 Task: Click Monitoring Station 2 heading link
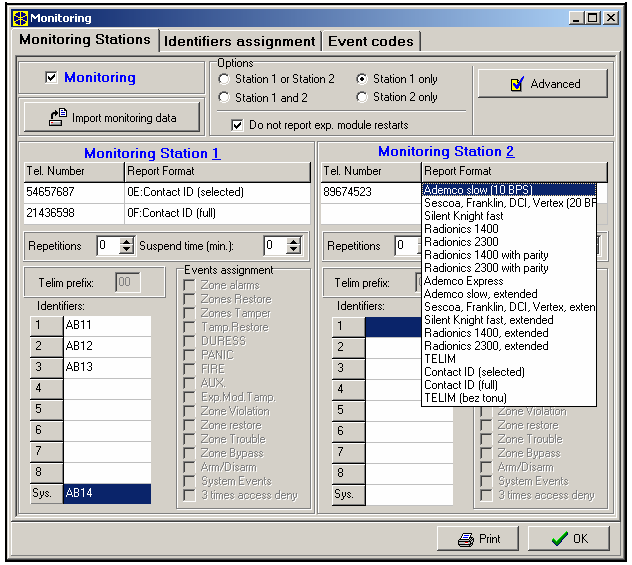446,152
